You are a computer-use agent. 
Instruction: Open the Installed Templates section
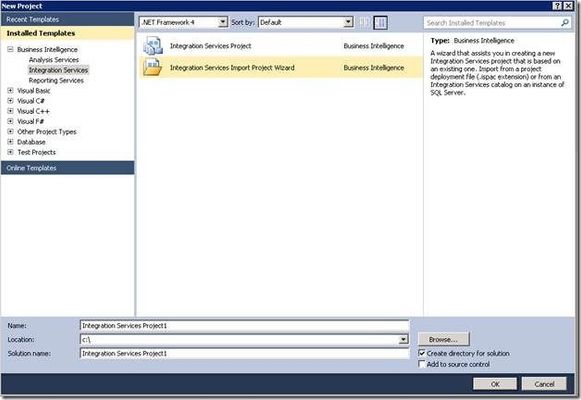pyautogui.click(x=67, y=33)
